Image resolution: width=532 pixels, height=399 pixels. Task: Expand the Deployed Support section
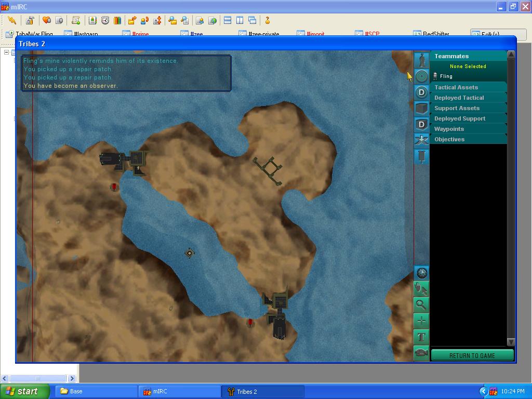pyautogui.click(x=468, y=118)
